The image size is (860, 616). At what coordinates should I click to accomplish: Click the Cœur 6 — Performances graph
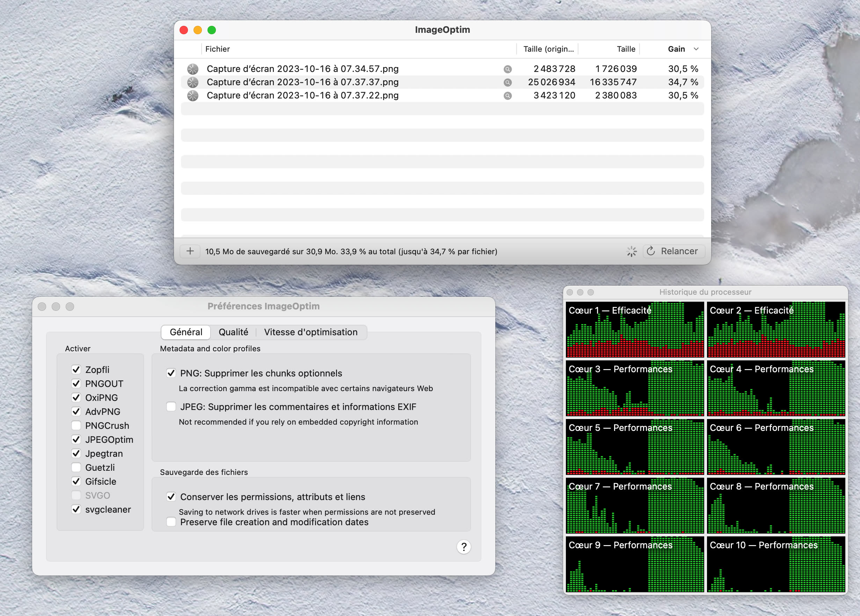pyautogui.click(x=776, y=447)
